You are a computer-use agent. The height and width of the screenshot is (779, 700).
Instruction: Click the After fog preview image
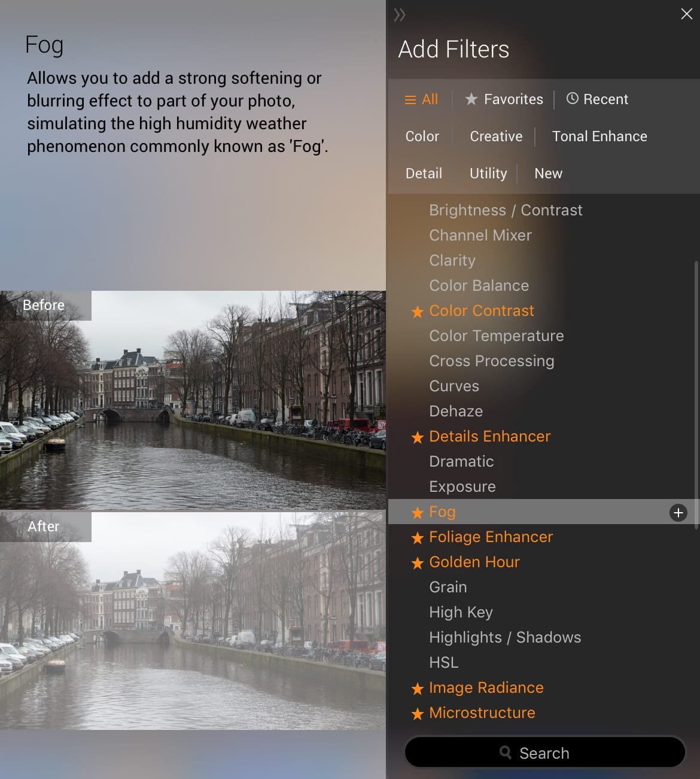pyautogui.click(x=193, y=621)
